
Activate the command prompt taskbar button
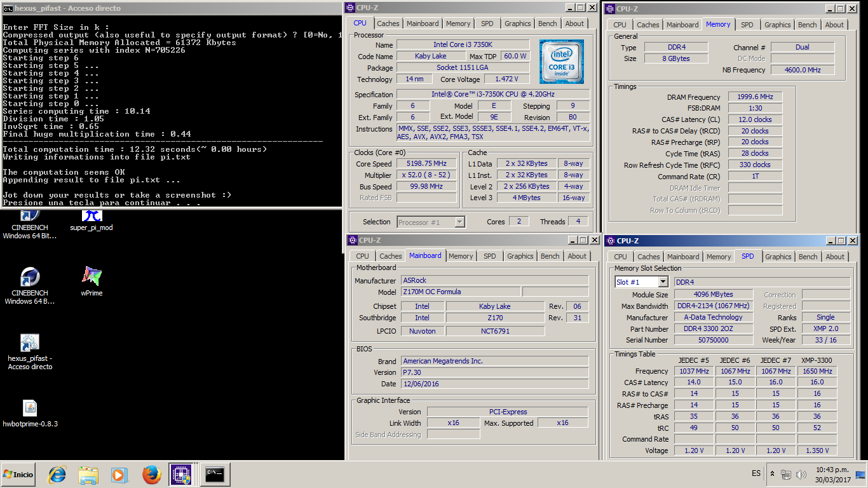(x=215, y=475)
